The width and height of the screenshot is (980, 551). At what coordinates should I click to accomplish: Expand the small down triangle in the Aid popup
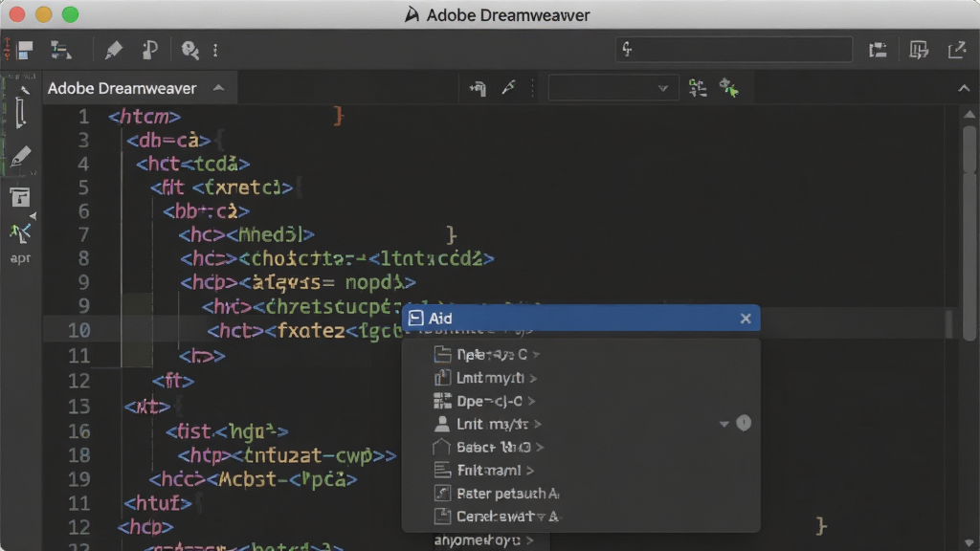724,424
